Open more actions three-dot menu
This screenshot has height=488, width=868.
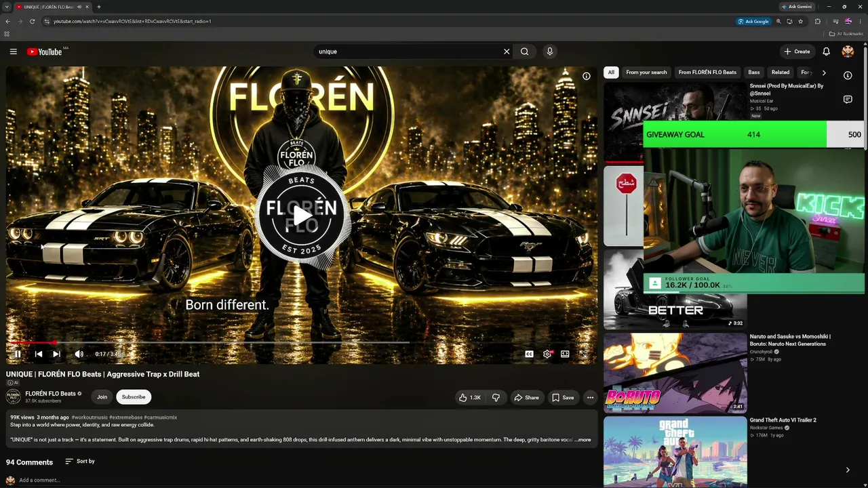coord(590,398)
